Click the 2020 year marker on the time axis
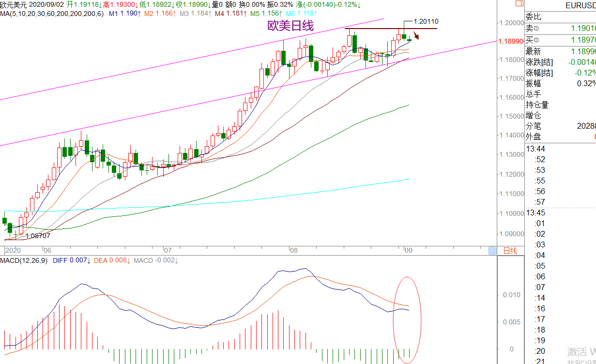 tap(13, 251)
